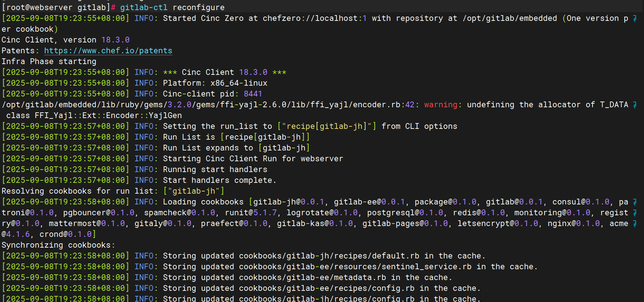Select the 'crond@0.1.0' cookbook entry
The image size is (644, 302).
point(66,234)
